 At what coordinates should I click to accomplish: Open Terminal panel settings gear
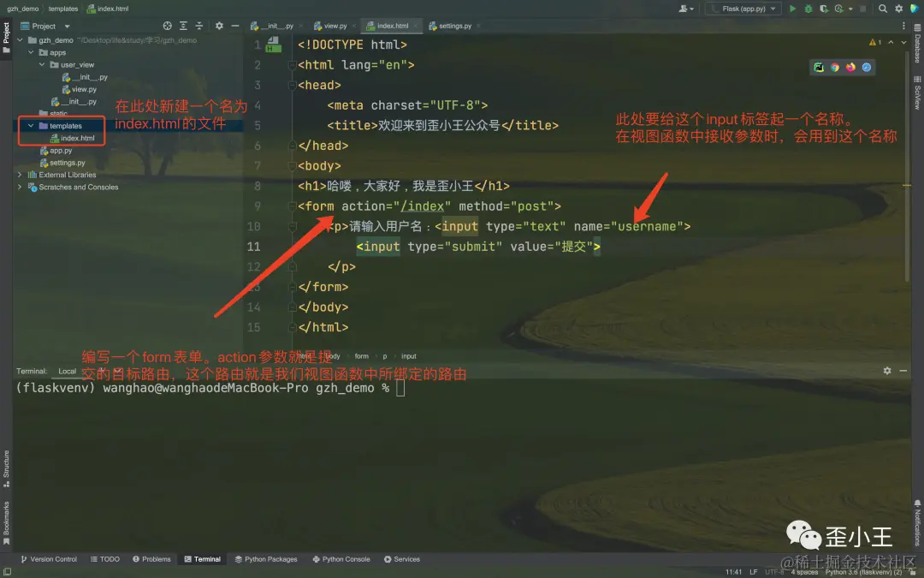tap(887, 371)
